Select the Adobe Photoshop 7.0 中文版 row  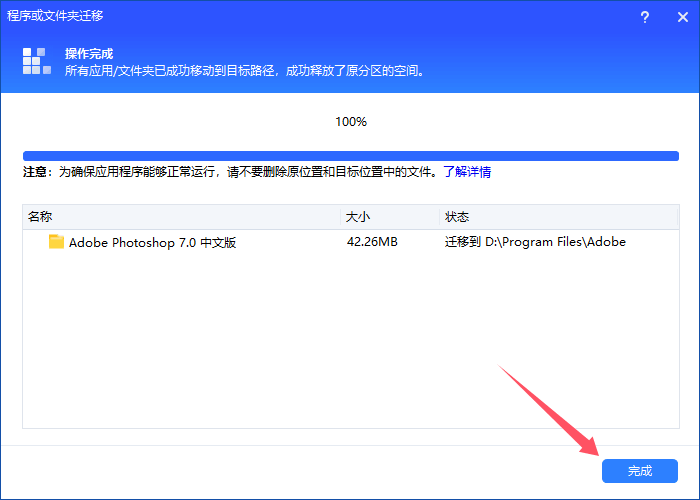tap(351, 242)
